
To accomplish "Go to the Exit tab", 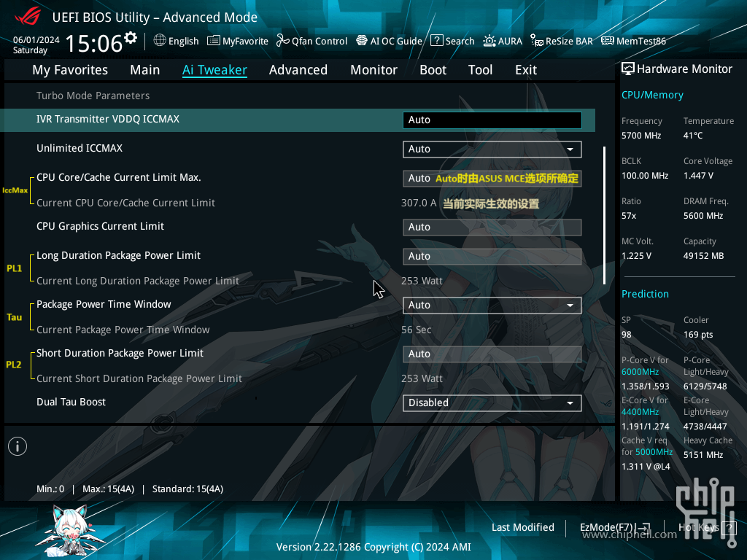I will 526,70.
